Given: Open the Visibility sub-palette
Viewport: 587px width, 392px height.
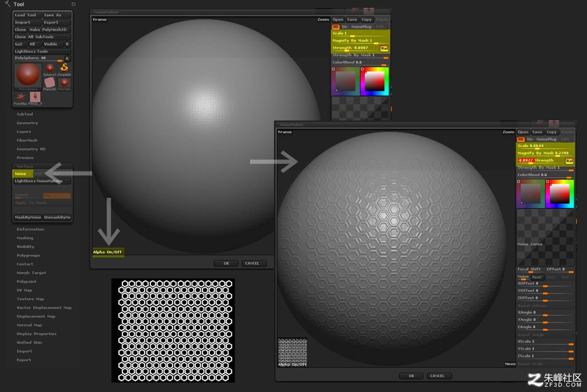Looking at the screenshot, I should click(25, 247).
